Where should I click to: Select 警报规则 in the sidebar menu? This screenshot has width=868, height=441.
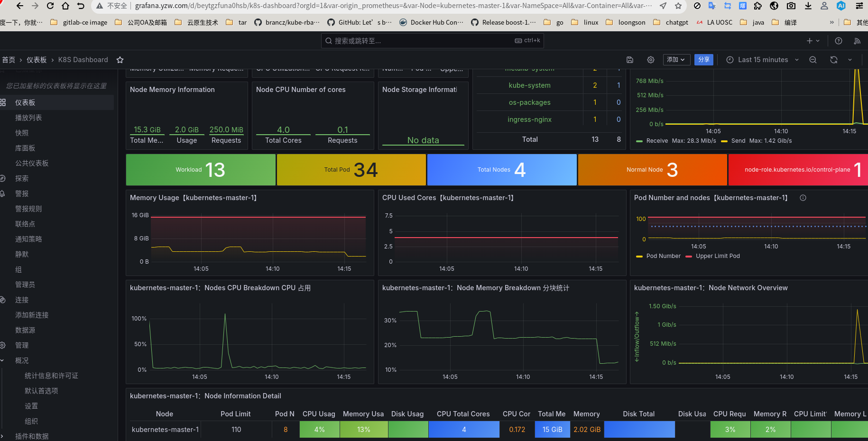pyautogui.click(x=28, y=209)
